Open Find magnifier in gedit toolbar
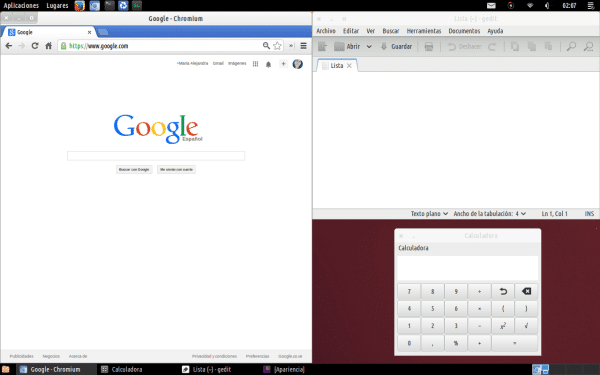The width and height of the screenshot is (600, 375). tap(571, 47)
